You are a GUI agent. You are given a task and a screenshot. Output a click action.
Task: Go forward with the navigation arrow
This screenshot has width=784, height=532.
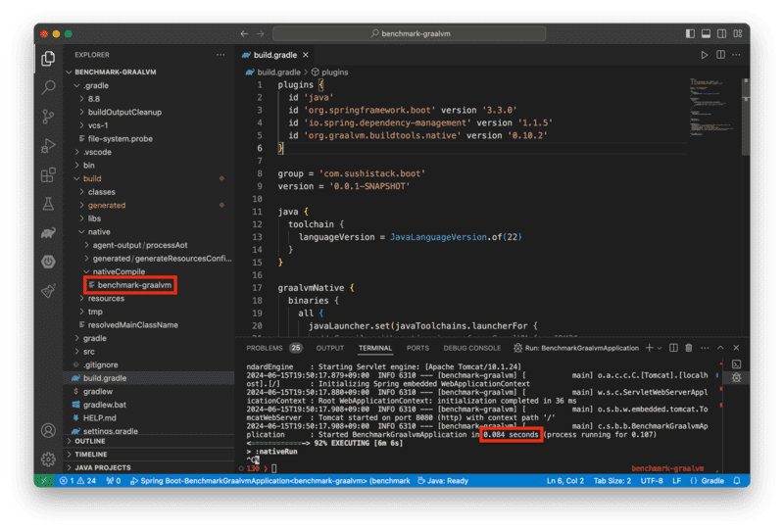coord(260,33)
